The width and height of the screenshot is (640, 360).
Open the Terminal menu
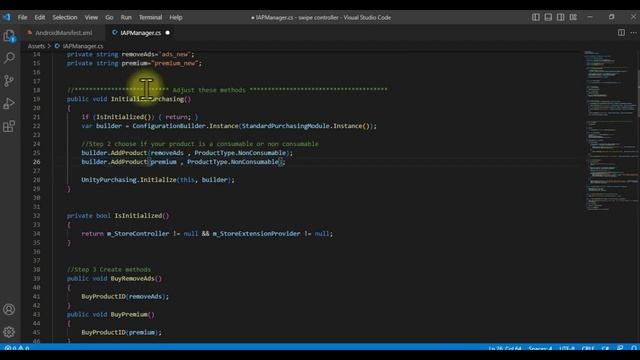click(150, 18)
